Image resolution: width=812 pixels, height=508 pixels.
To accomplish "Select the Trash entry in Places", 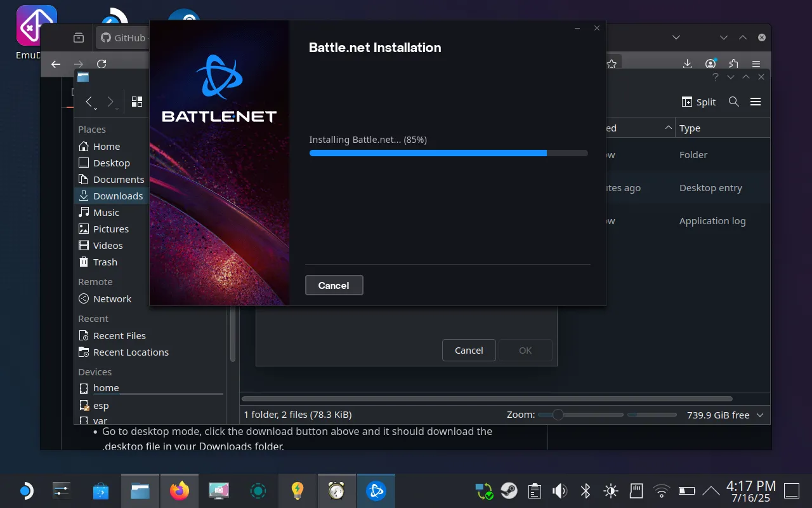I will tap(105, 262).
